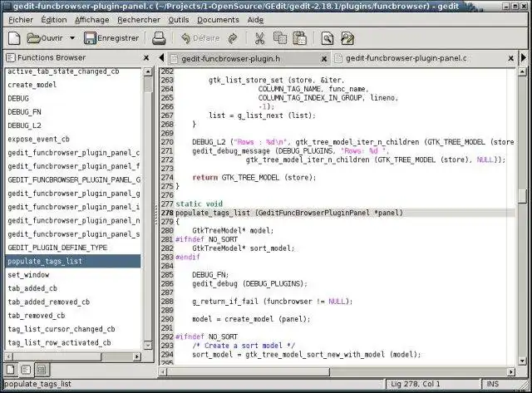Undo the last action with Défaire
Screen dimensions: 532x393
point(200,38)
